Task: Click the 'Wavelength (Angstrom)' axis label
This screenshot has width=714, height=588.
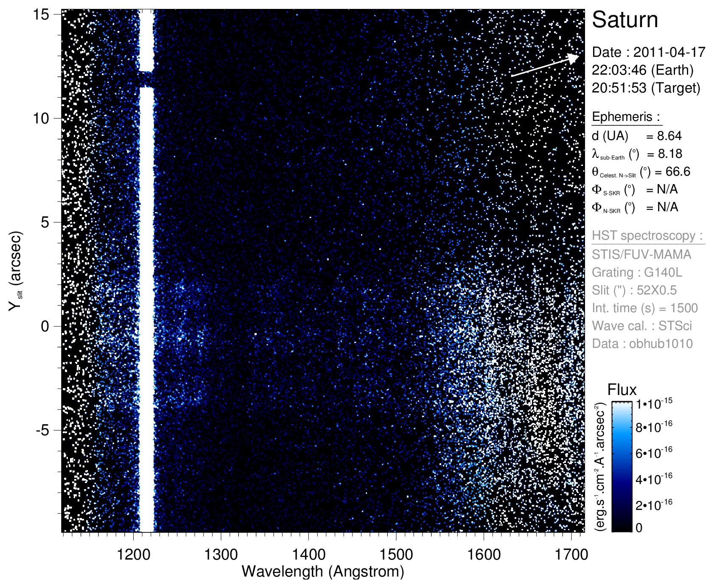Action: pos(322,572)
